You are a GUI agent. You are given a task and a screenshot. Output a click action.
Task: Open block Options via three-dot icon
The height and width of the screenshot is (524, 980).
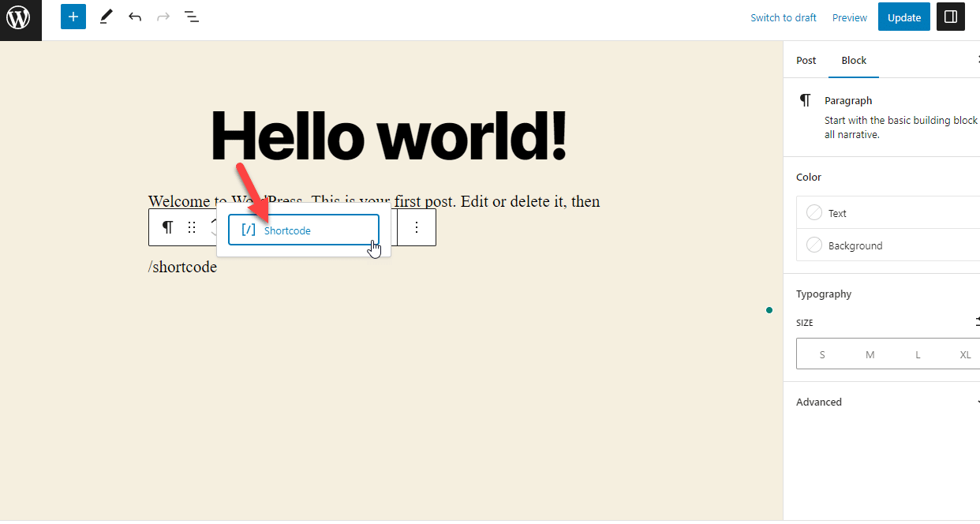[417, 227]
